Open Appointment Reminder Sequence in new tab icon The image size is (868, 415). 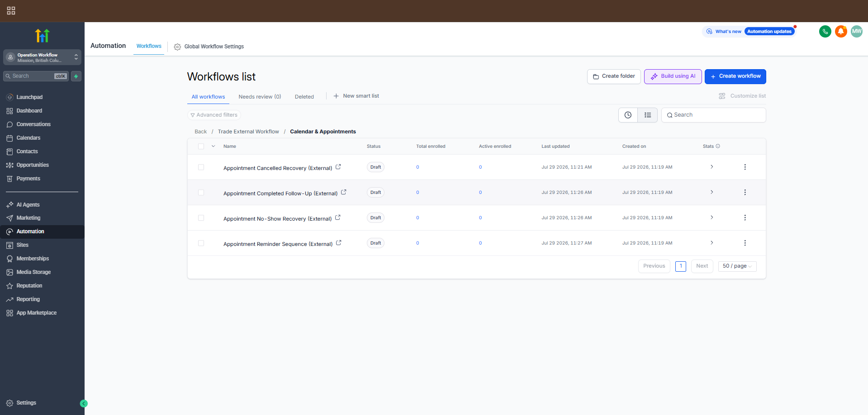(x=339, y=243)
